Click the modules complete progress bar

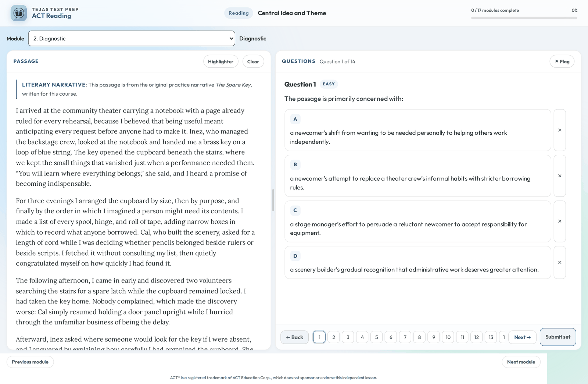pos(524,18)
